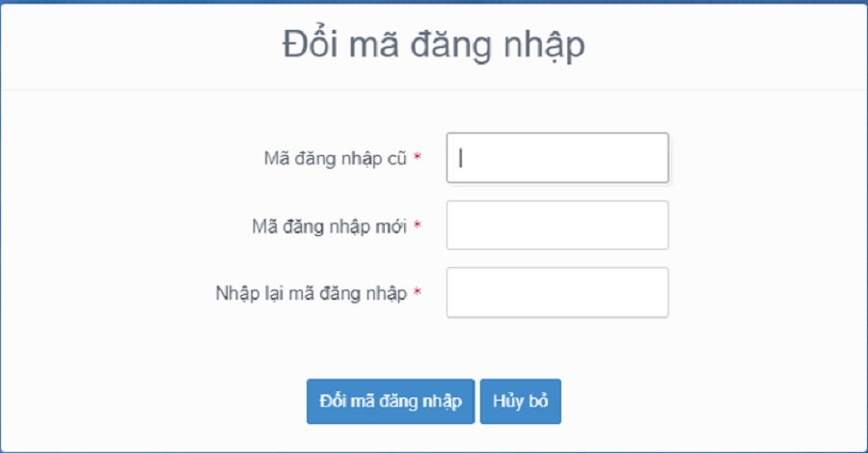The height and width of the screenshot is (453, 868).
Task: Click the red asterisk beside 'Mã đăng nhập cũ'
Action: (418, 157)
